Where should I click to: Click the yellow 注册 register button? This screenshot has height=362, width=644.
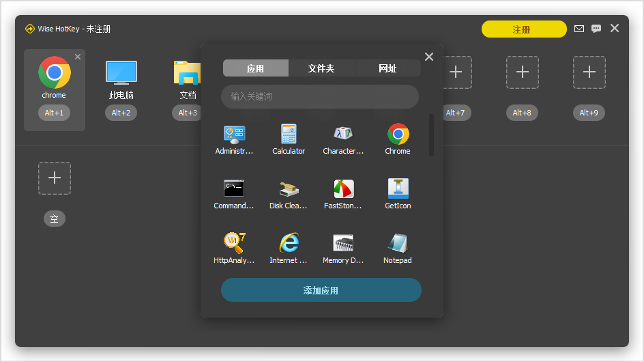524,29
